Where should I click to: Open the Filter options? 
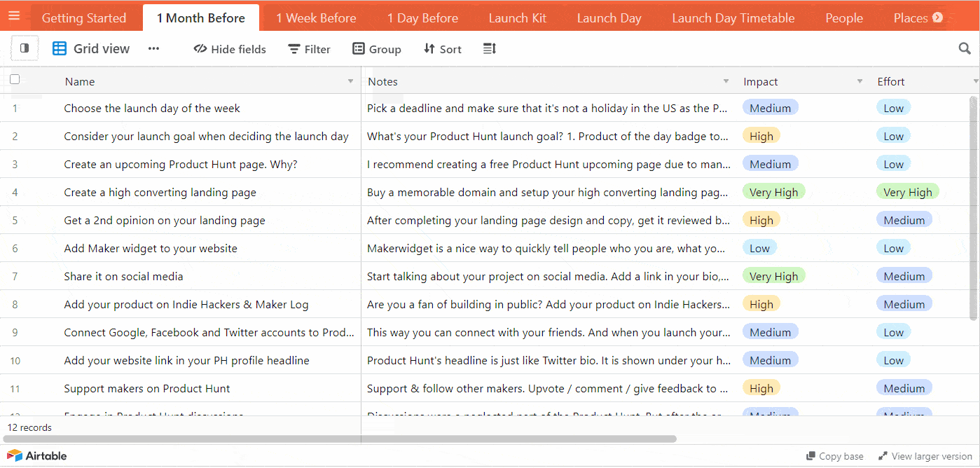309,49
